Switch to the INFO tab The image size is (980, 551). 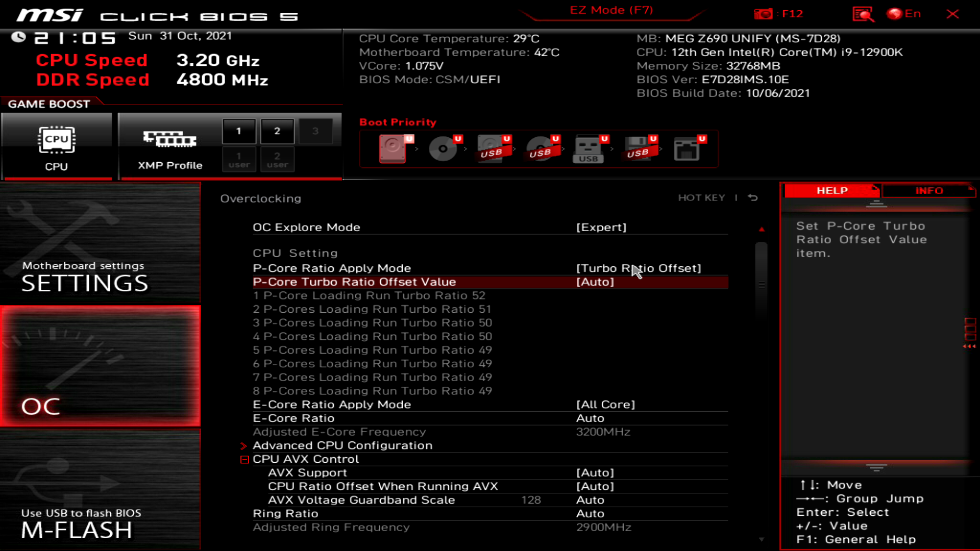928,190
